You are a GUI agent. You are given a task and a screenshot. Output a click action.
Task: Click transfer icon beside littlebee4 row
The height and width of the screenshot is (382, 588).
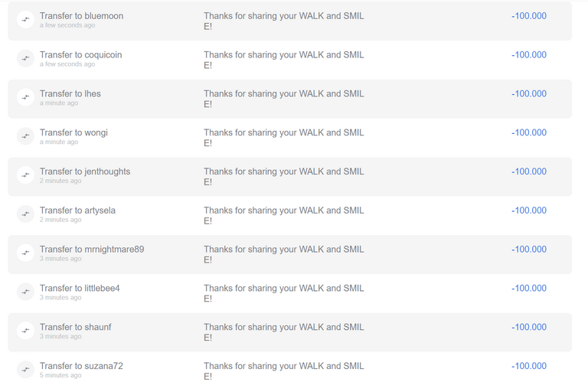25,292
